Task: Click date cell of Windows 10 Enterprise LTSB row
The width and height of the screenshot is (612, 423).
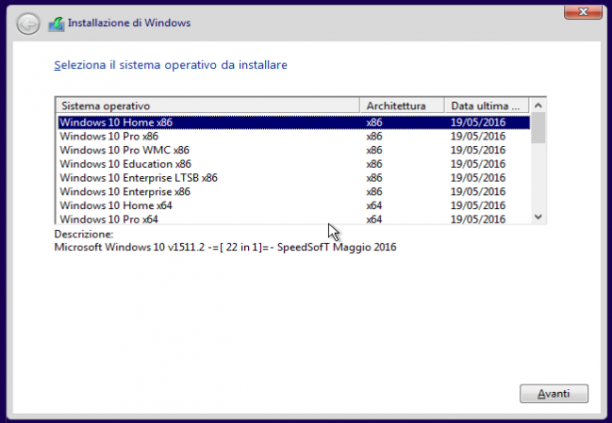Action: point(478,178)
